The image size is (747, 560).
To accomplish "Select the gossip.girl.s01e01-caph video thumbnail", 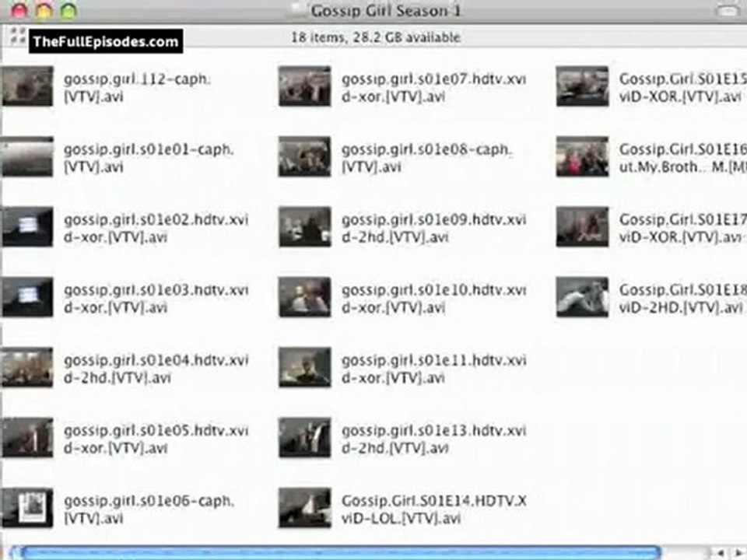I will click(x=27, y=156).
